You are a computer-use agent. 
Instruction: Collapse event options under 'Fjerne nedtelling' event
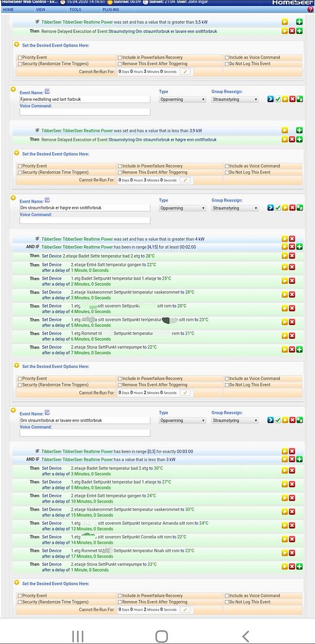click(x=17, y=153)
